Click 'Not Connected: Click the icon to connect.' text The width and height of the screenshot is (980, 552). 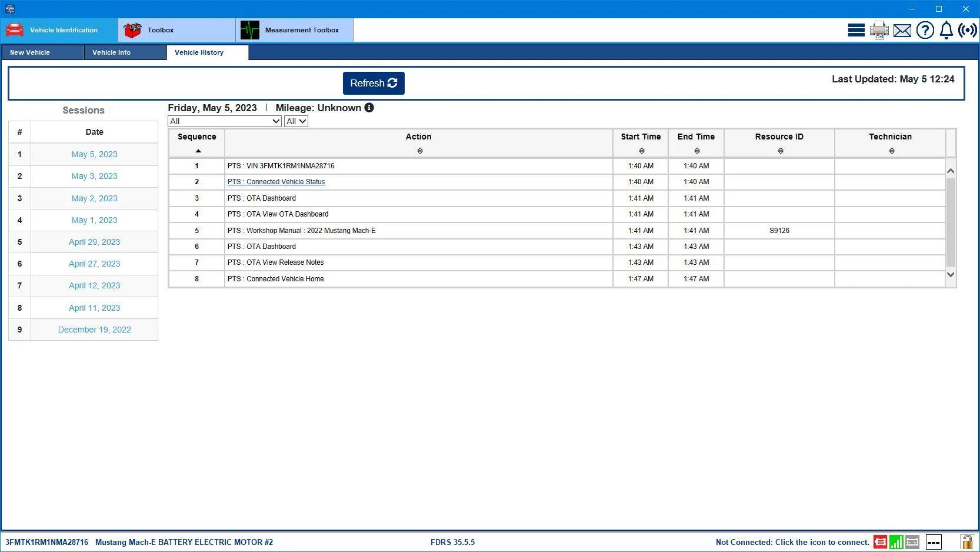tap(792, 543)
